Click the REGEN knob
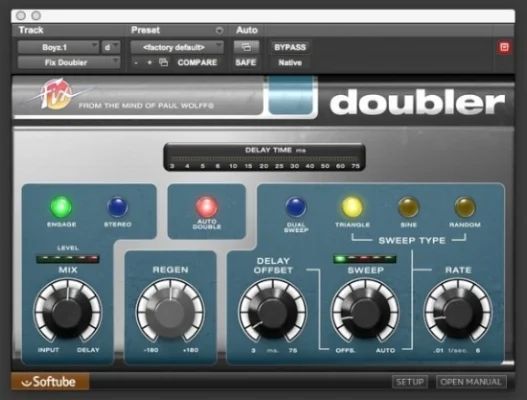Image resolution: width=527 pixels, height=400 pixels. tap(170, 311)
